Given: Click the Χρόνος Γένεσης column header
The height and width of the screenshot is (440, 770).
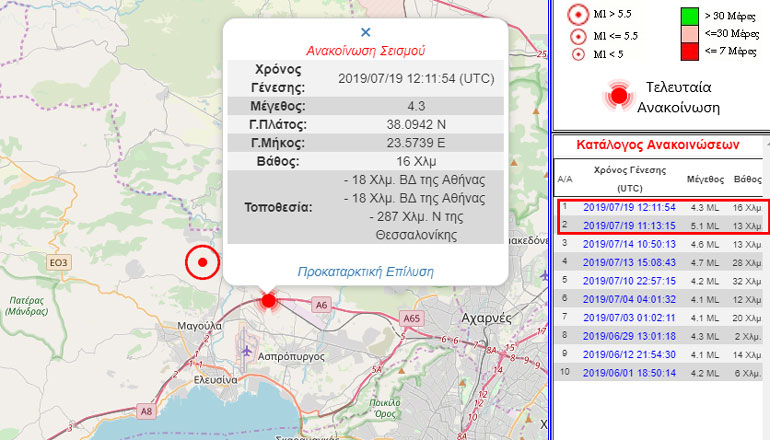Looking at the screenshot, I should (x=630, y=179).
